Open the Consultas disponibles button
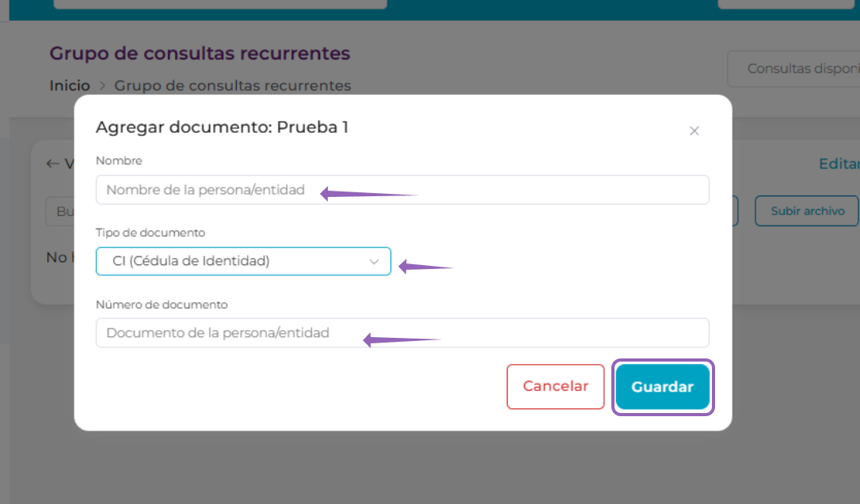This screenshot has width=860, height=504. [x=793, y=69]
